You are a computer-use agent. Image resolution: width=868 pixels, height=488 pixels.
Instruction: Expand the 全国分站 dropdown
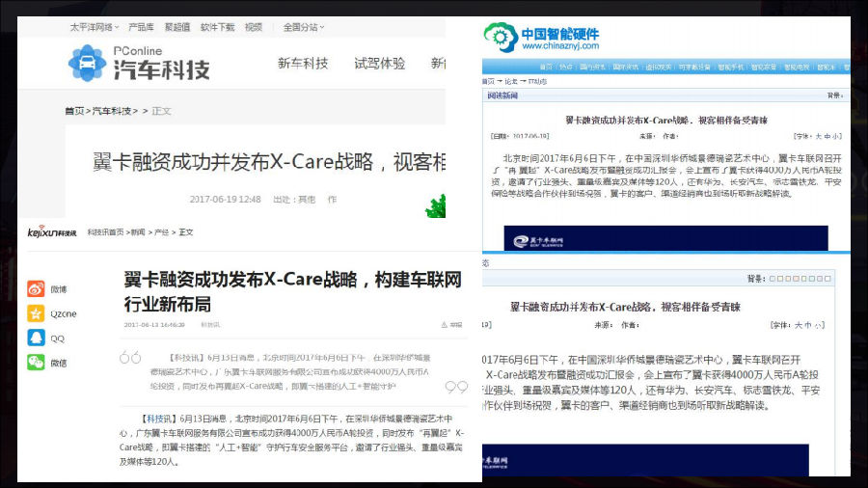[x=305, y=27]
